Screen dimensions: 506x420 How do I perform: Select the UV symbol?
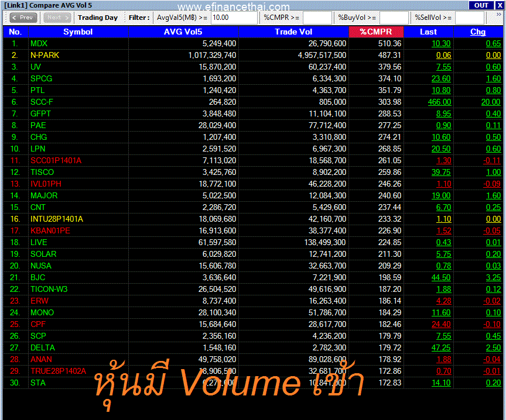tap(36, 67)
